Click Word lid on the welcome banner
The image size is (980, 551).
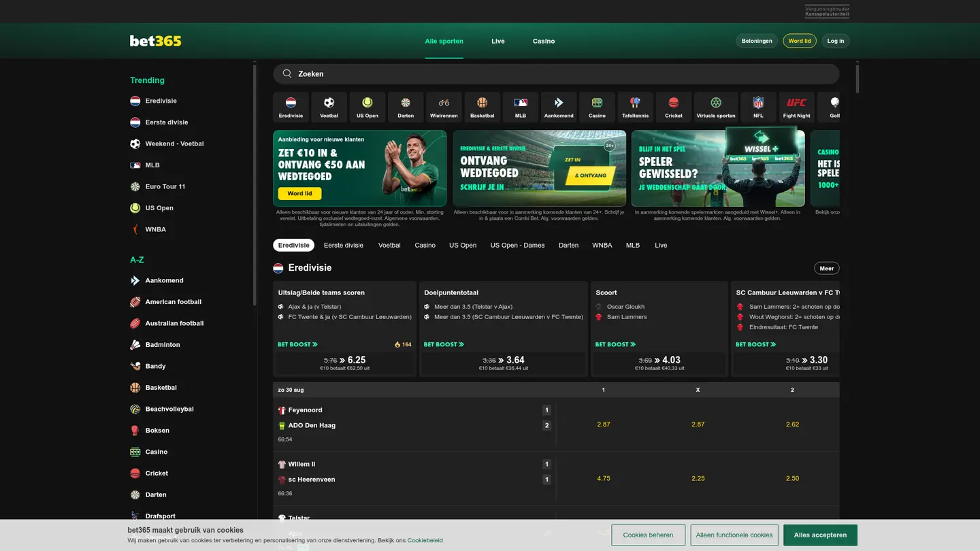click(x=299, y=193)
